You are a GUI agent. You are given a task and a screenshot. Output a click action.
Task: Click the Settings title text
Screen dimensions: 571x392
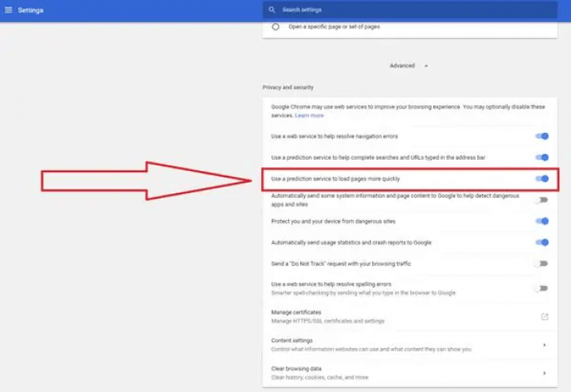[31, 11]
